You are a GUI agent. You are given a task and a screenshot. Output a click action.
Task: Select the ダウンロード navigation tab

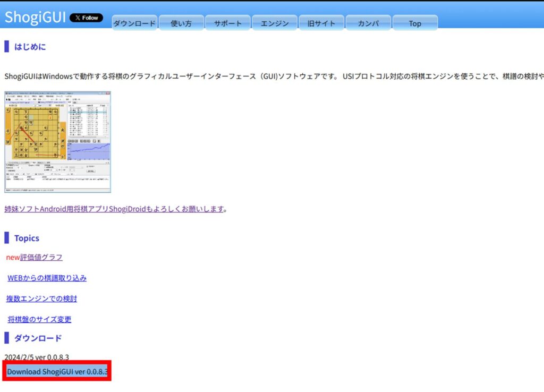[x=134, y=23]
